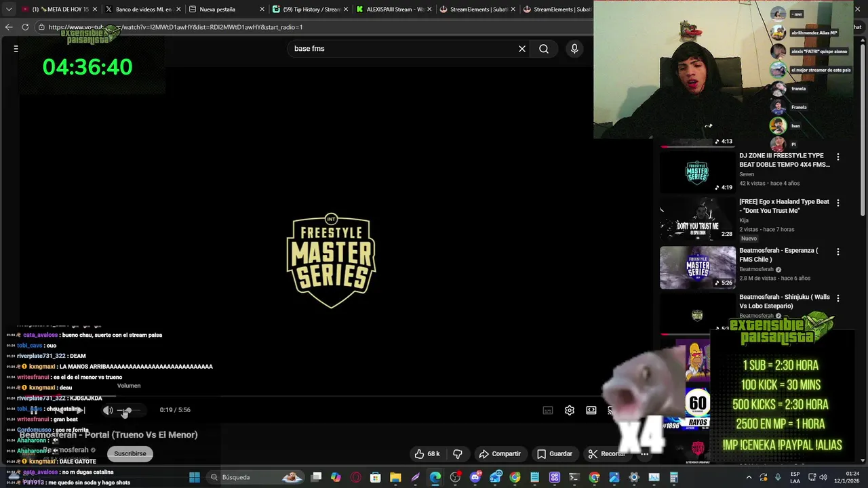Open options menu for 'Ego x Haaland' video
This screenshot has width=868, height=488.
tap(837, 203)
